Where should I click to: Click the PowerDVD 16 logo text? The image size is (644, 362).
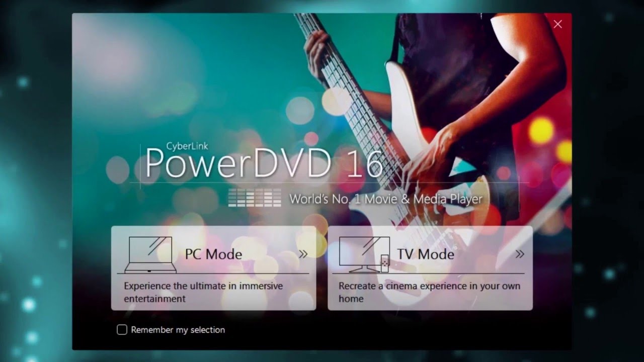point(265,163)
